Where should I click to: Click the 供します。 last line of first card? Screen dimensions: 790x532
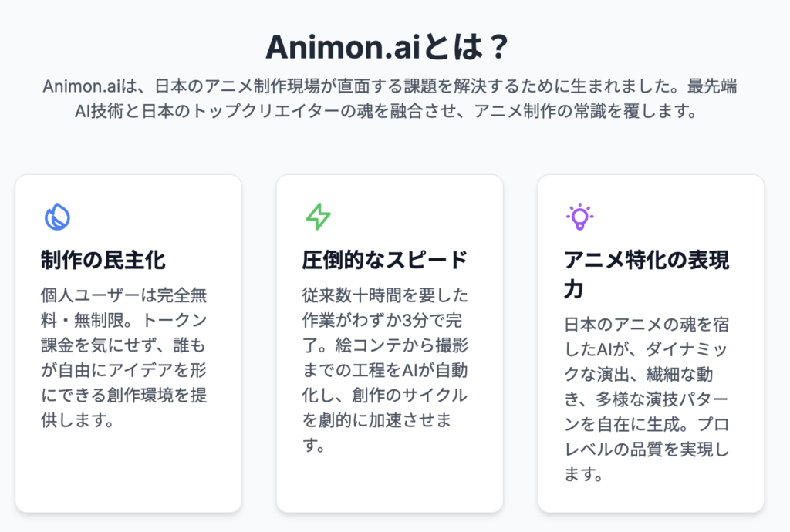click(x=78, y=420)
